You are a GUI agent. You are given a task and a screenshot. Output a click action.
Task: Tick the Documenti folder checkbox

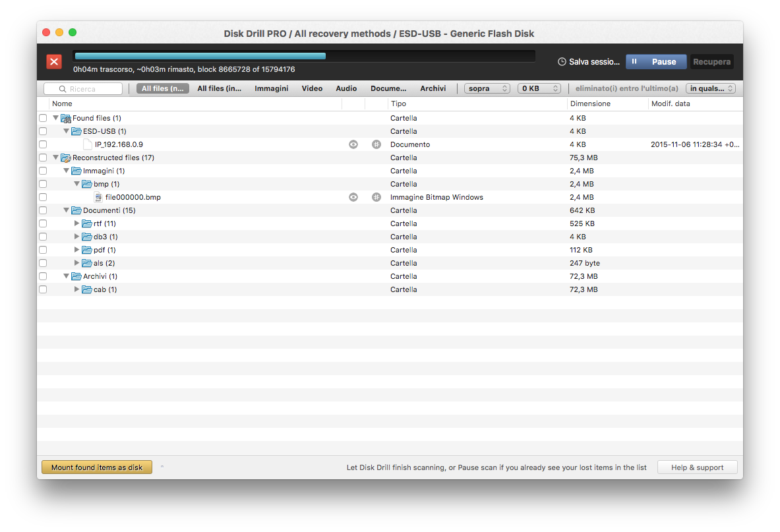pyautogui.click(x=44, y=210)
